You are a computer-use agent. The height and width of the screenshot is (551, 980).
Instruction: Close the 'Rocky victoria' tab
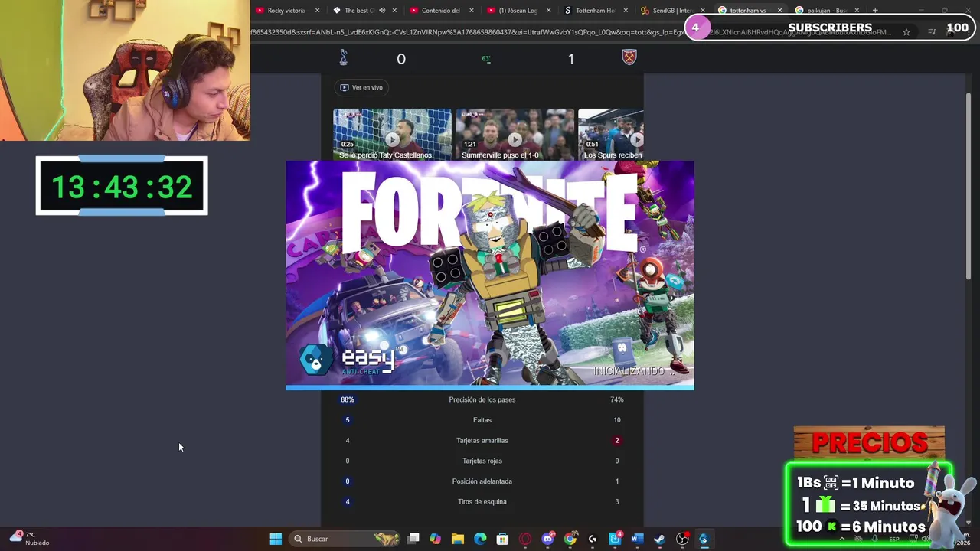point(317,11)
